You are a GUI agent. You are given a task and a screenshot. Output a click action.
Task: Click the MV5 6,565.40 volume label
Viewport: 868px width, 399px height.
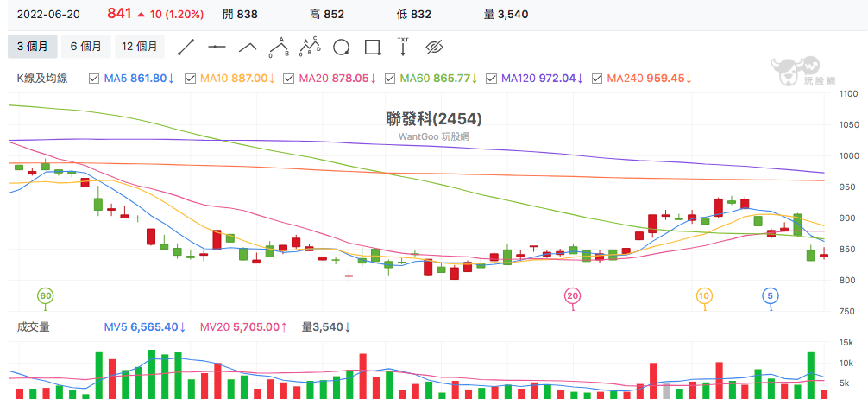[x=145, y=327]
